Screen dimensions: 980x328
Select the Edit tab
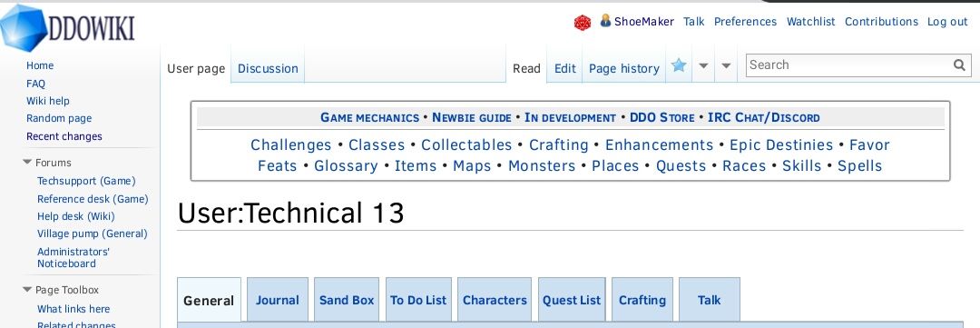(565, 68)
